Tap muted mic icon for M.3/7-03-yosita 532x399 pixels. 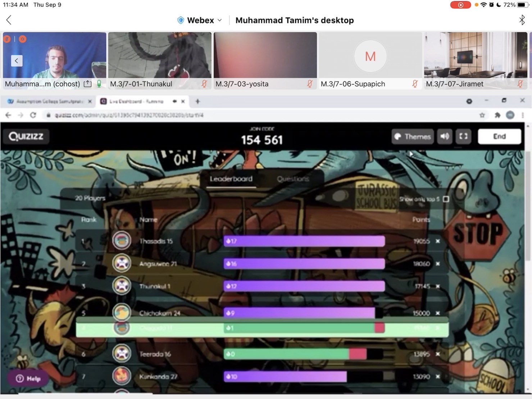tap(309, 84)
